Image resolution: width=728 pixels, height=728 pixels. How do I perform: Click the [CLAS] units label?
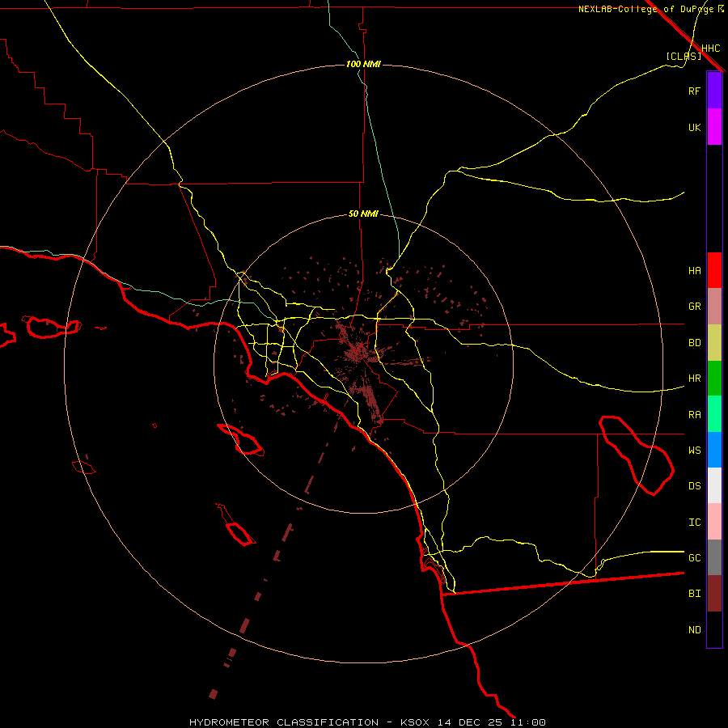pyautogui.click(x=684, y=56)
